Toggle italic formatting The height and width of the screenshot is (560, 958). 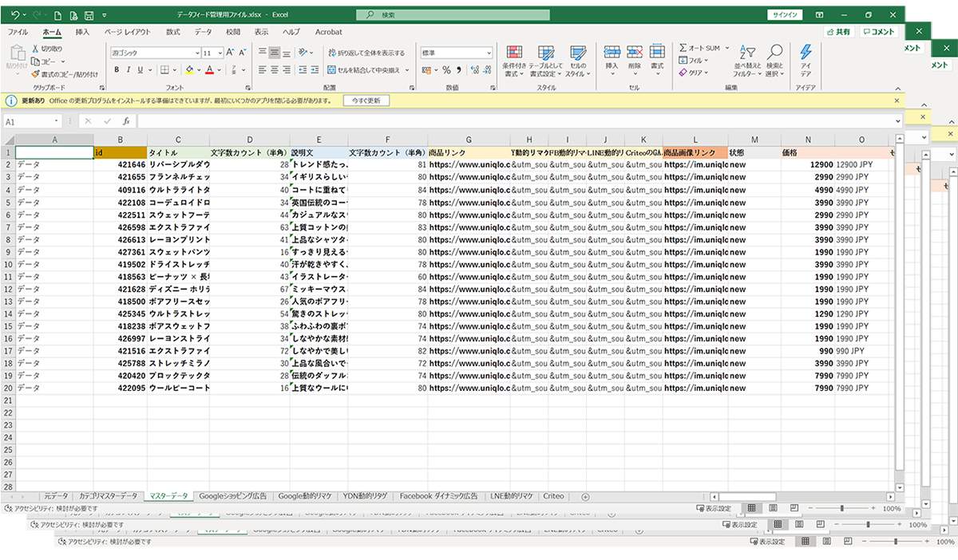click(x=128, y=69)
